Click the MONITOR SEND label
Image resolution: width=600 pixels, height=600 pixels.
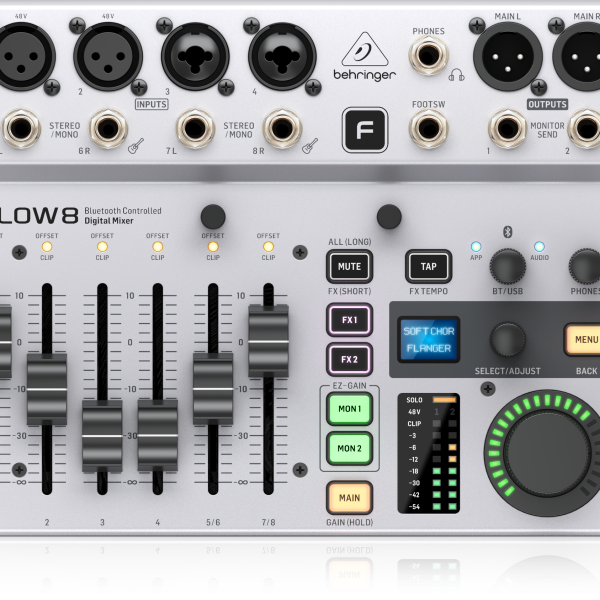point(547,130)
